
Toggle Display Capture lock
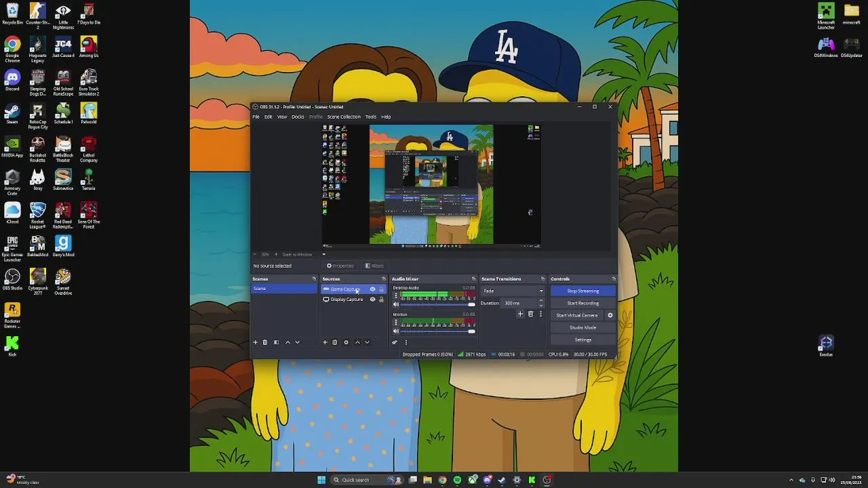pos(381,300)
